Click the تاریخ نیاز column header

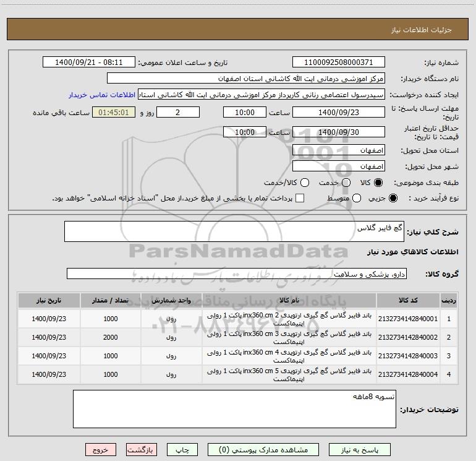49,300
